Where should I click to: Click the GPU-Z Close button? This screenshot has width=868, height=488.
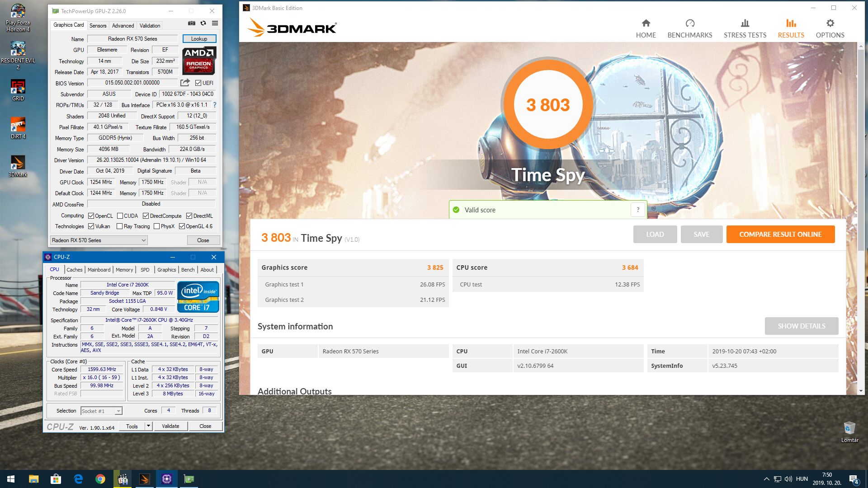coord(203,240)
